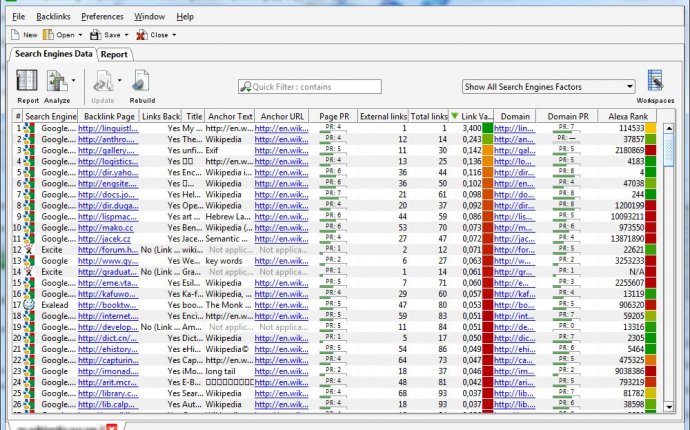This screenshot has height=430, width=690.
Task: Click the New project toolbar icon
Action: (x=15, y=35)
